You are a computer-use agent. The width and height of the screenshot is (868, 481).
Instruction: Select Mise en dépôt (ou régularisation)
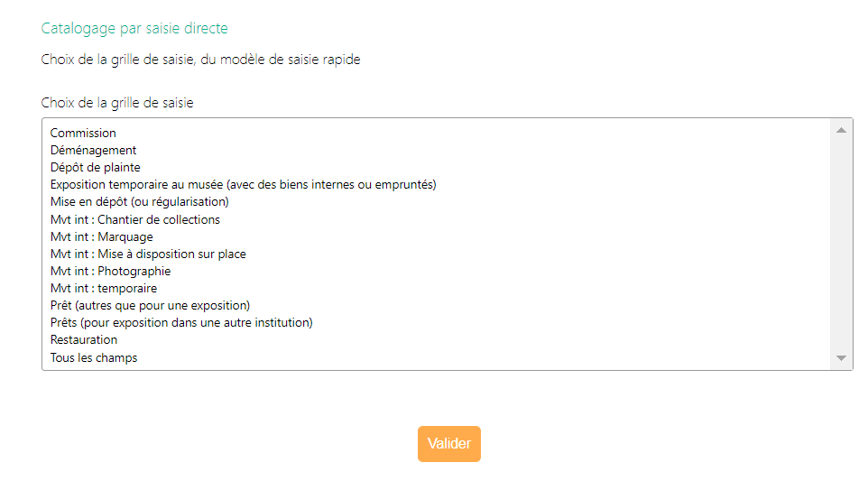pos(140,201)
